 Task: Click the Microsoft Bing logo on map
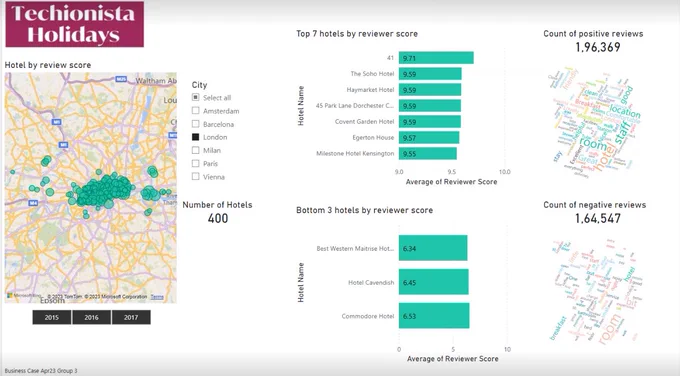[24, 296]
